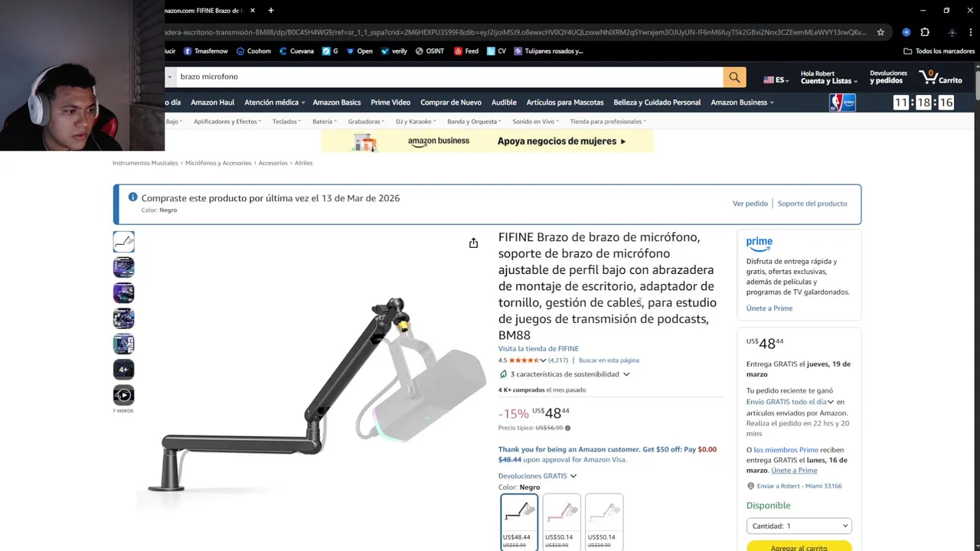Screen dimensions: 980x551
Task: Expand the star rating breakdown chevron
Action: coord(543,360)
